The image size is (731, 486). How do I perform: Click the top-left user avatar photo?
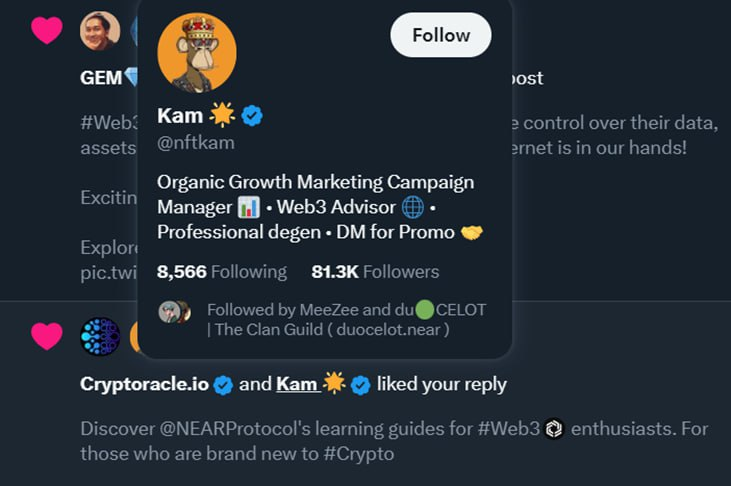[100, 31]
